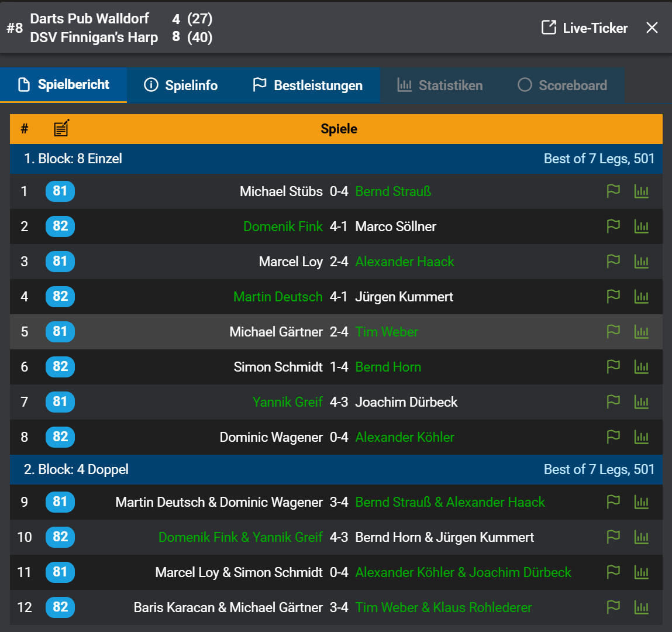
Task: Open the Bestleistungen tab
Action: [308, 85]
